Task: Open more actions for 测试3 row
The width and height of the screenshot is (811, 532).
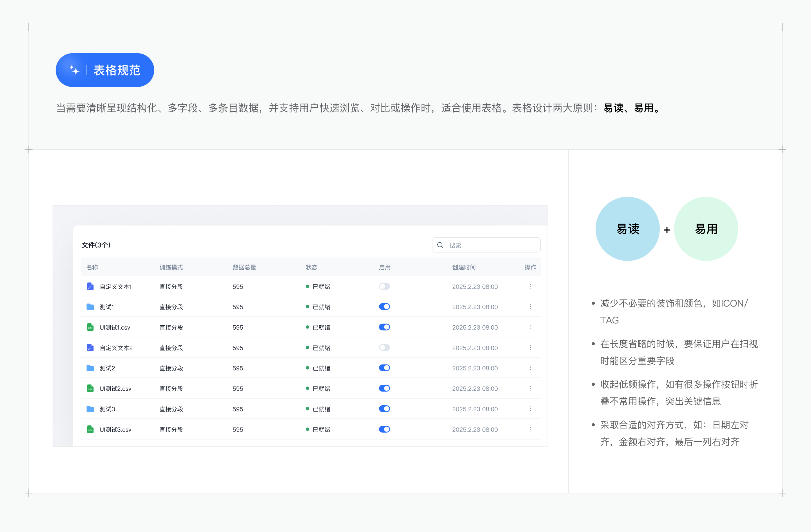Action: coord(530,409)
